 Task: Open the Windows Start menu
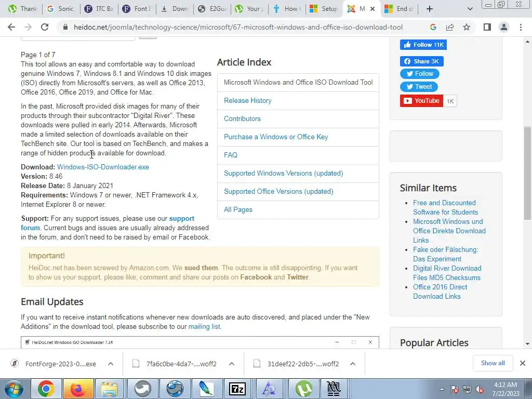pos(13,389)
